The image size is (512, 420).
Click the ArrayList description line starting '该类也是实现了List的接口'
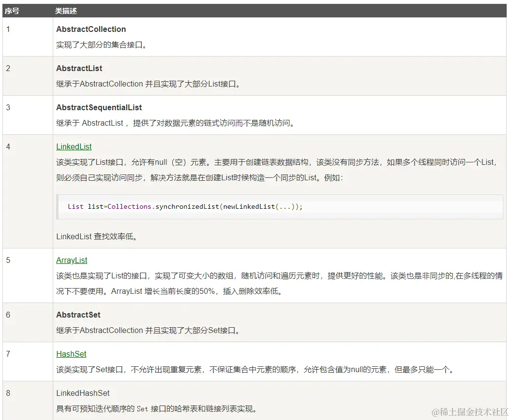(x=279, y=276)
